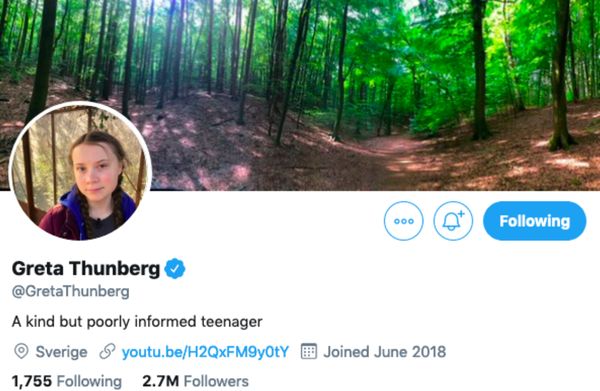
Task: Open the circular profile avatar photo
Action: pyautogui.click(x=80, y=171)
